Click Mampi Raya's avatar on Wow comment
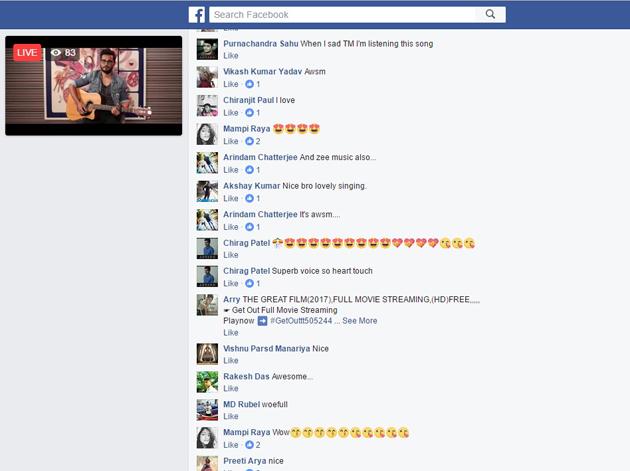 (x=207, y=438)
